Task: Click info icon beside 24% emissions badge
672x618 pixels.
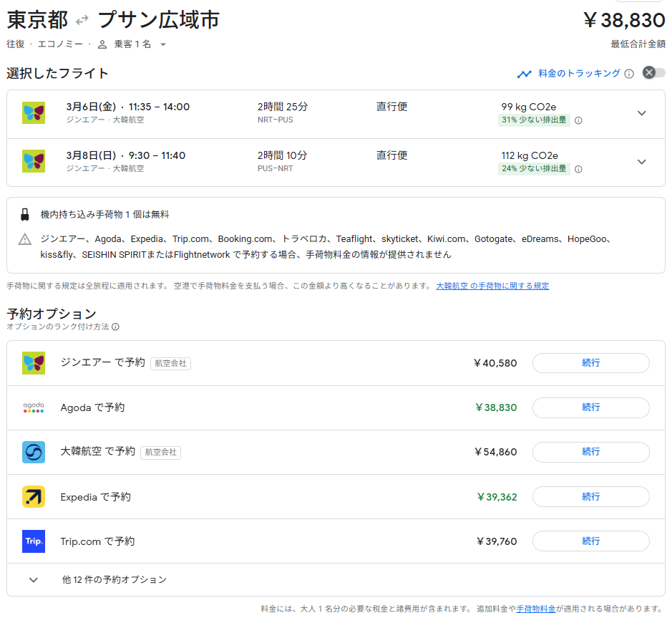Action: click(578, 169)
